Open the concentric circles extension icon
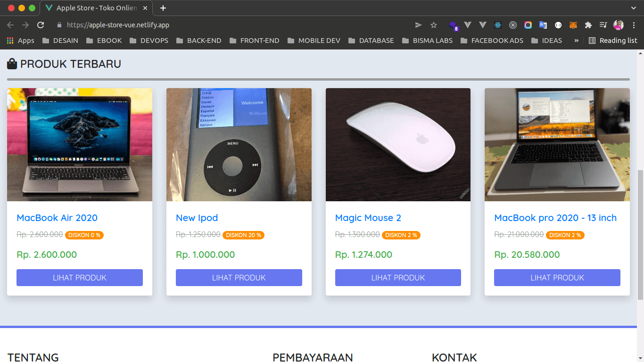Viewport: 644px width, 362px height. [513, 25]
